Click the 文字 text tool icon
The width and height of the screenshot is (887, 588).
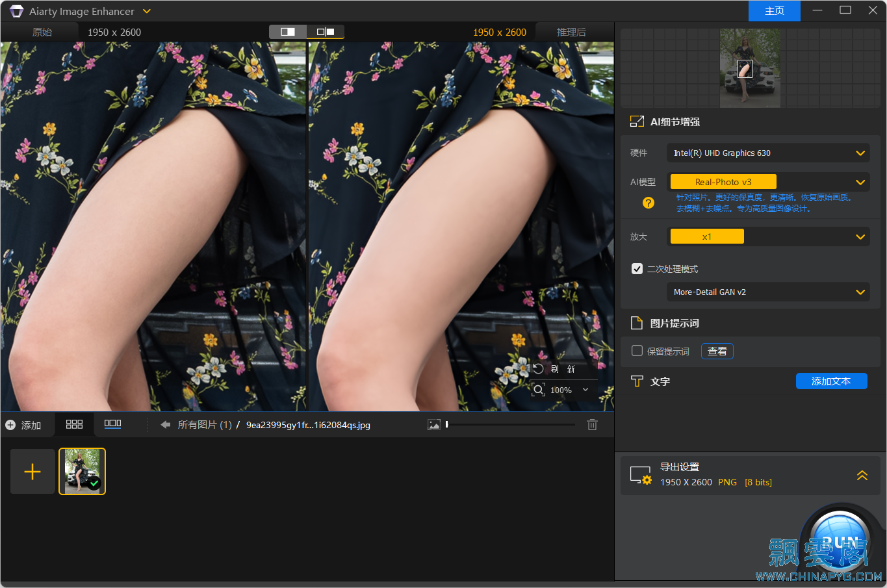637,381
